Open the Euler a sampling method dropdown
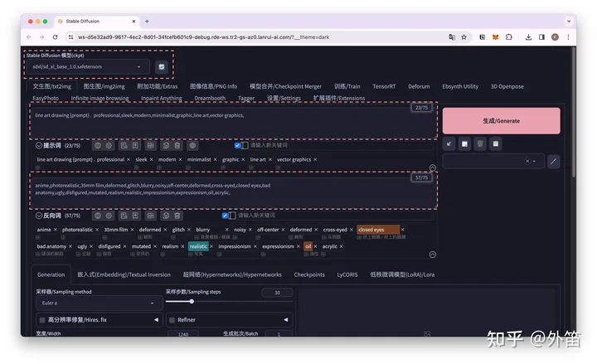The width and height of the screenshot is (597, 364). pyautogui.click(x=99, y=303)
